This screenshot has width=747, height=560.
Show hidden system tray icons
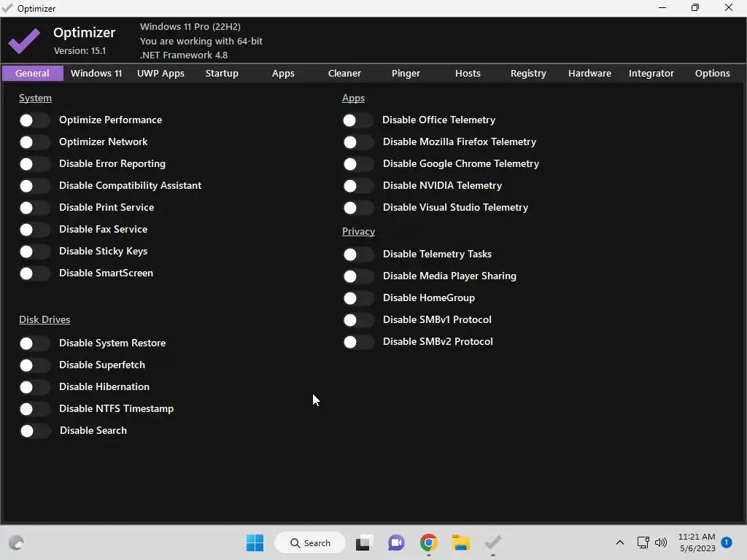tap(620, 542)
